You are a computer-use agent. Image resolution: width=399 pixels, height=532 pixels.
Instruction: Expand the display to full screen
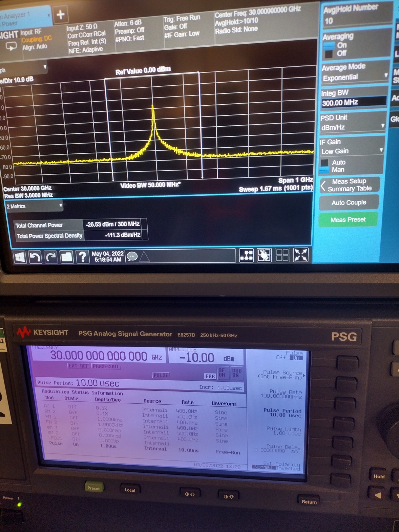coord(301,255)
